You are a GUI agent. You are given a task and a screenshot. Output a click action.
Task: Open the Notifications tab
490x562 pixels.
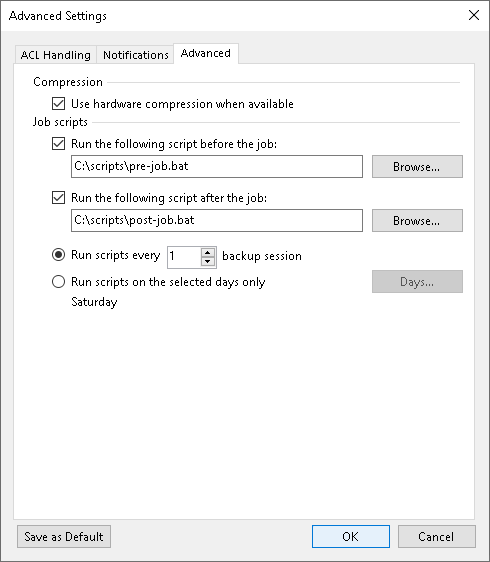[135, 55]
